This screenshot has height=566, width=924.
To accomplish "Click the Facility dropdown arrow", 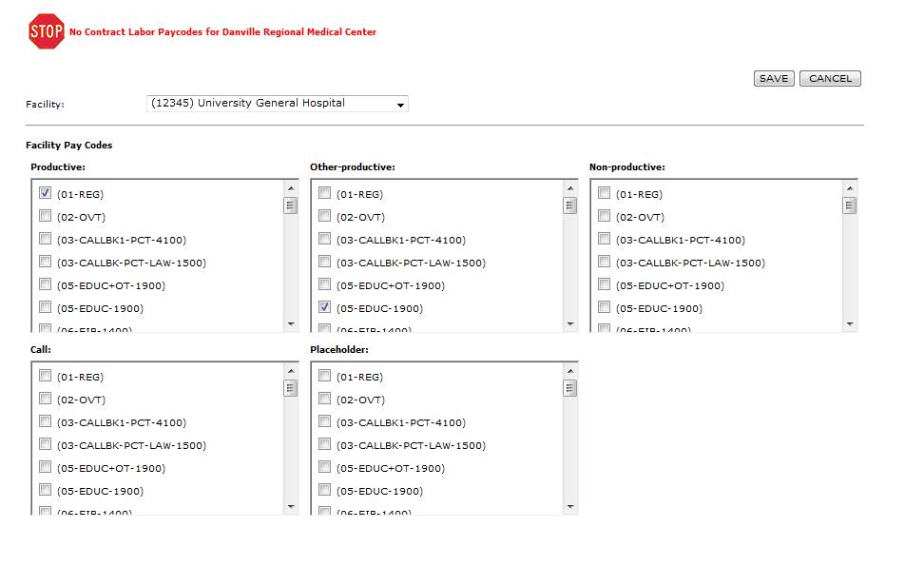I will point(400,103).
